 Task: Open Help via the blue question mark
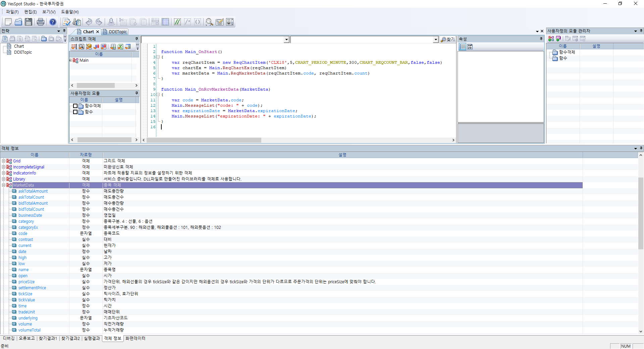coord(53,22)
